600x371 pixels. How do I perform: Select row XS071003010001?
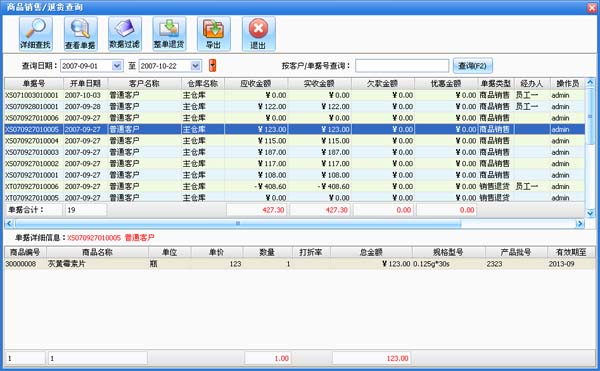pyautogui.click(x=294, y=95)
